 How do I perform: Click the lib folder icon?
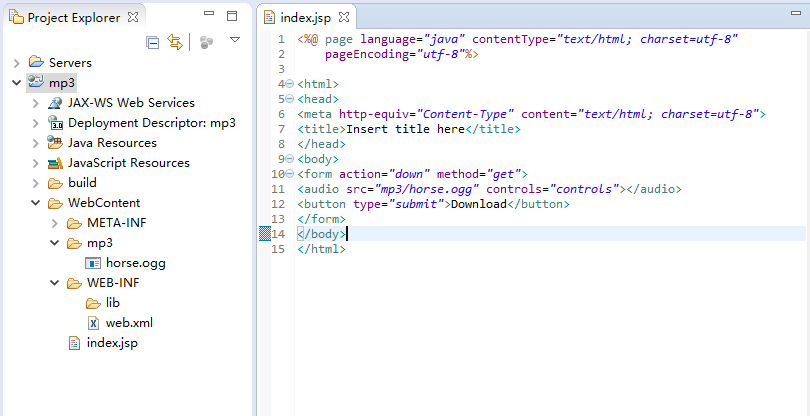(x=93, y=303)
